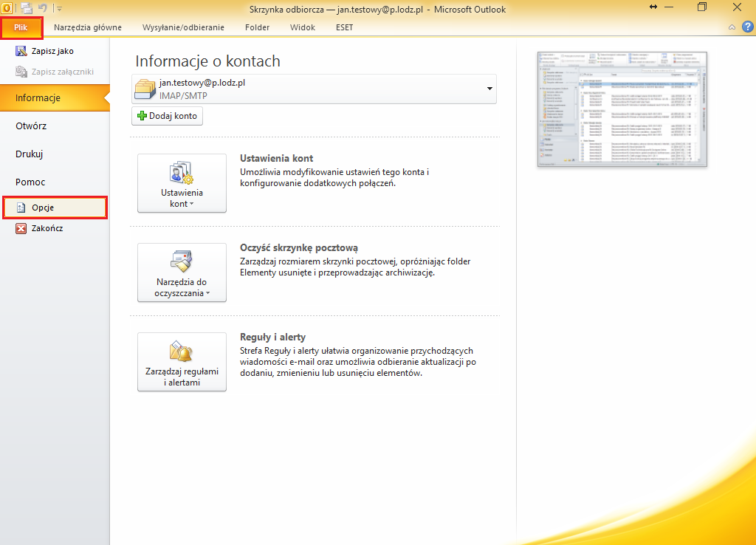756x545 pixels.
Task: Click the Ustawienia kont heading text
Action: pos(276,158)
